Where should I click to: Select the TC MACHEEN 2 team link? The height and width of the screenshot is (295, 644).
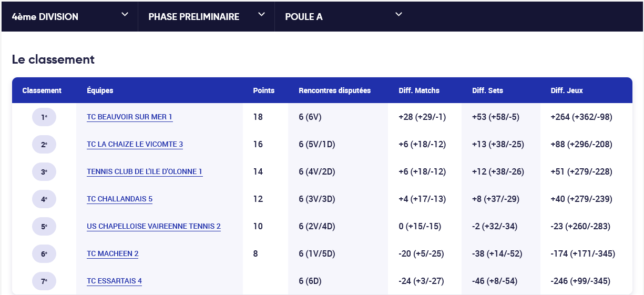[x=113, y=254]
